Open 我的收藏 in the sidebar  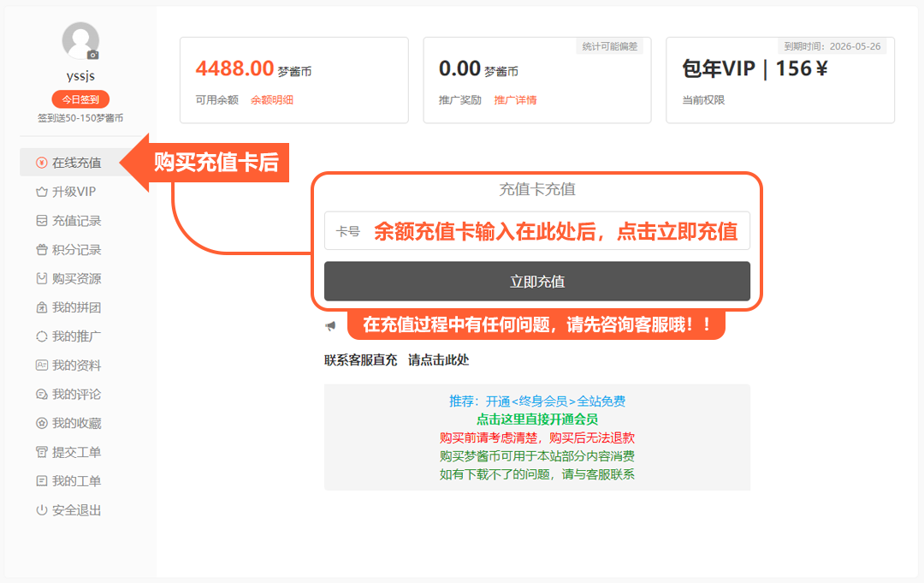coord(76,424)
